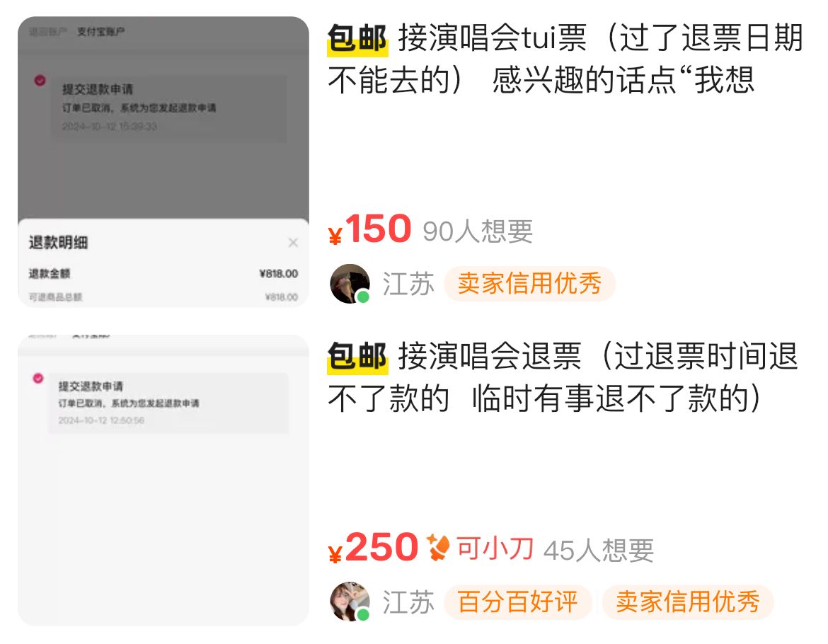The height and width of the screenshot is (644, 828).
Task: Tap the 包邮 badge on the second listing
Action: pos(357,357)
